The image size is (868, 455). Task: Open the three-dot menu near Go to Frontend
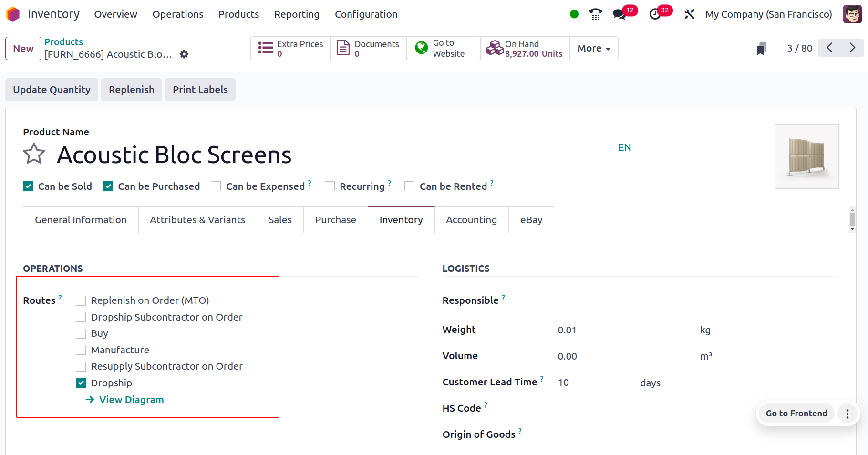coord(847,413)
